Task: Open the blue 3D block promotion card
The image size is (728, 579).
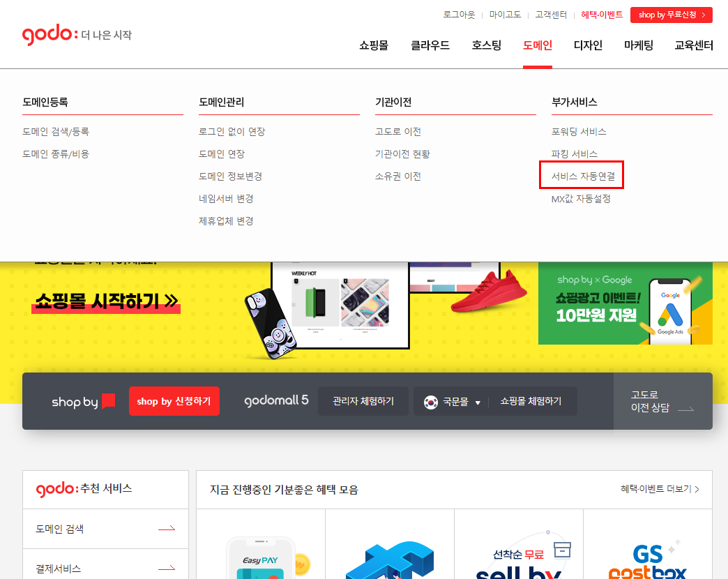Action: tap(390, 544)
